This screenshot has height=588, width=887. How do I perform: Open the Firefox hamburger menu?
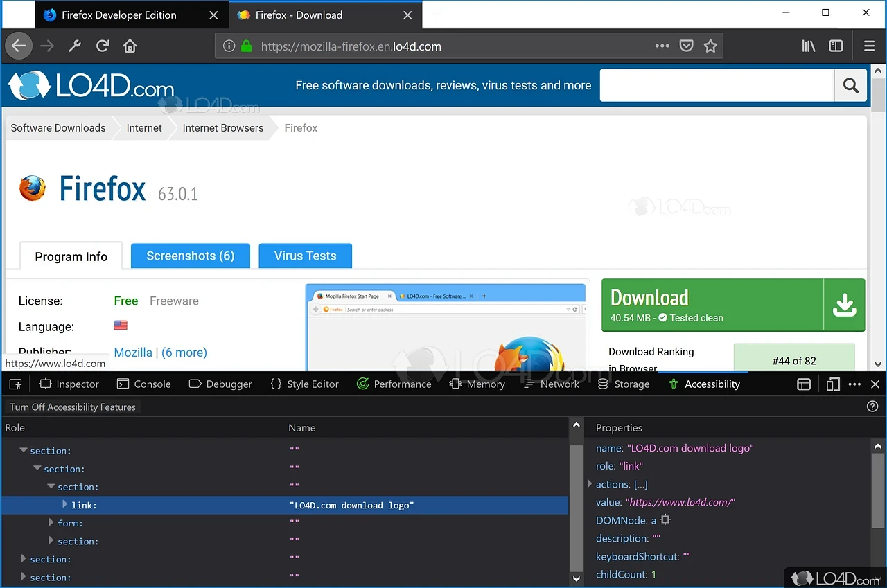tap(869, 46)
